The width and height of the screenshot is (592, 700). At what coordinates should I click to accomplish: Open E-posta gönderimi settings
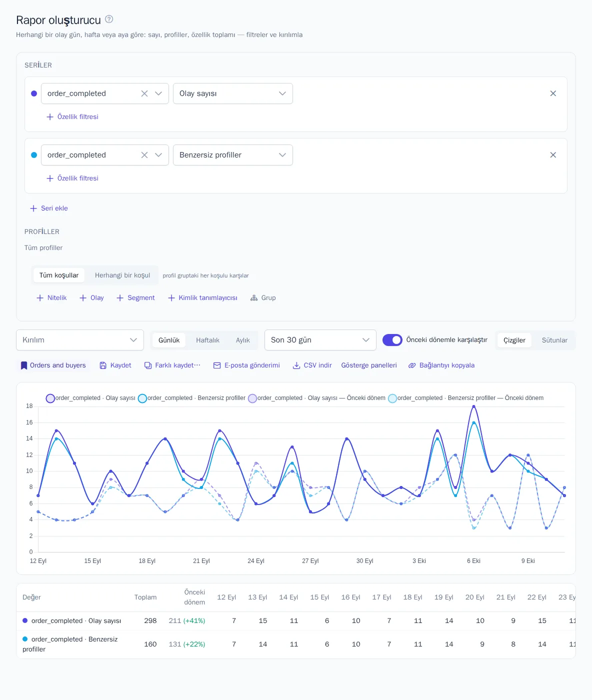point(246,365)
